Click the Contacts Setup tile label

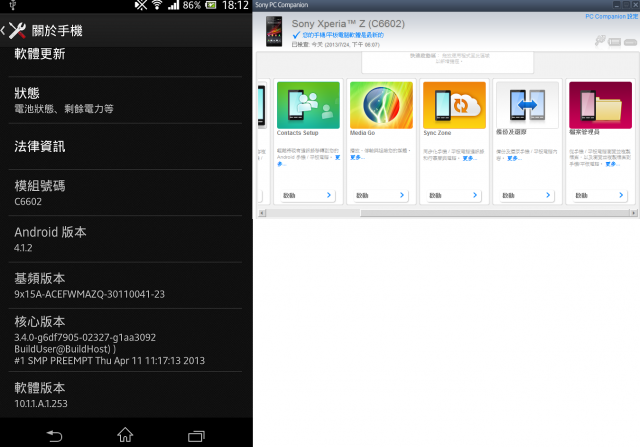(x=298, y=133)
